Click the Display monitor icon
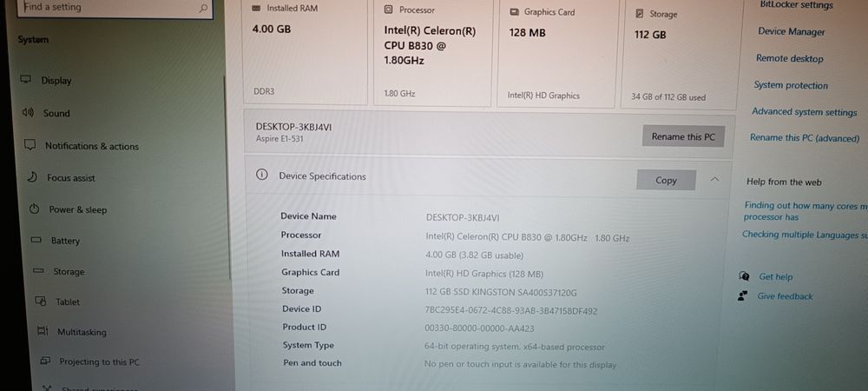Image resolution: width=868 pixels, height=391 pixels. click(x=25, y=79)
